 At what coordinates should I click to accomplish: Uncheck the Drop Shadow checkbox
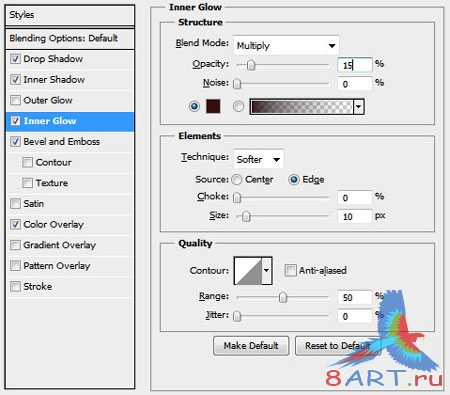coord(15,59)
